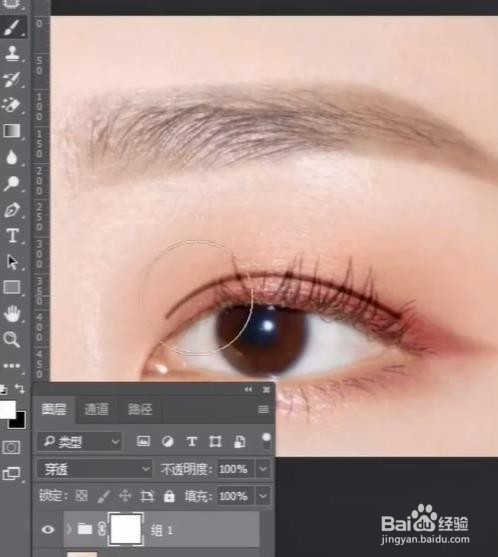Select the Dodge tool
This screenshot has width=498, height=557.
tap(12, 183)
